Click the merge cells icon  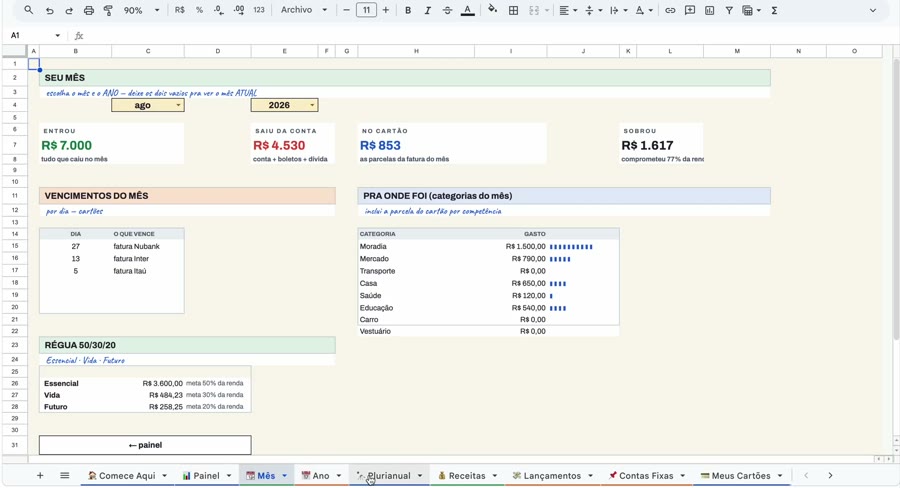coord(534,10)
